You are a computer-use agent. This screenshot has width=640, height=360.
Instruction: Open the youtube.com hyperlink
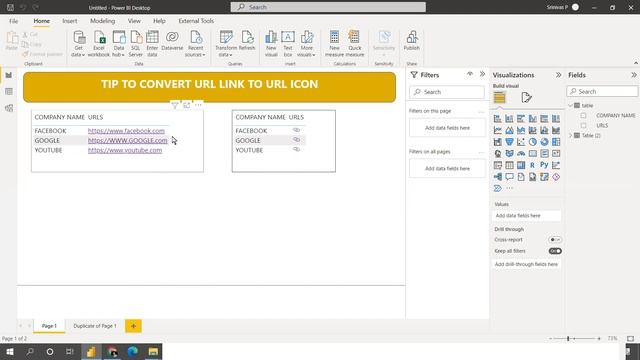(125, 150)
